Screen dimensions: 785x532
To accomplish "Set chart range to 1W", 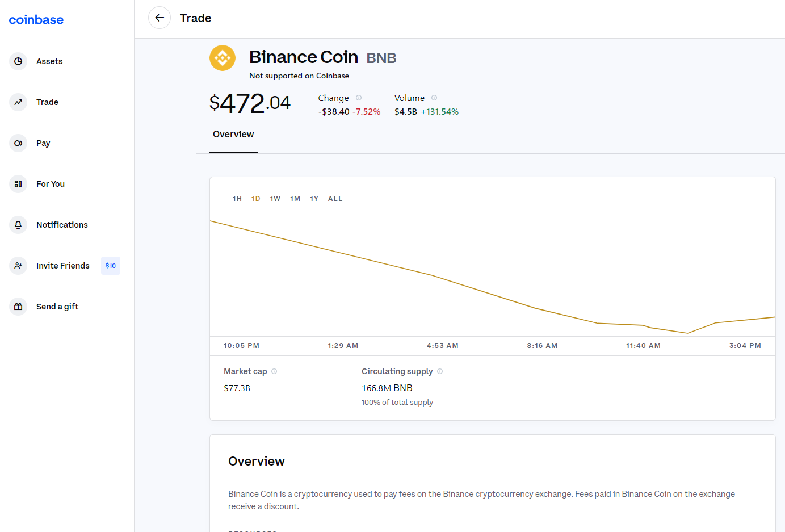I will click(275, 199).
